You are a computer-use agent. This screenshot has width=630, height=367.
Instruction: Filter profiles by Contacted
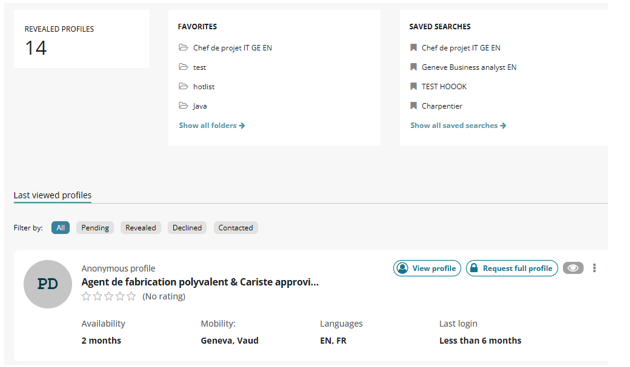tap(236, 228)
